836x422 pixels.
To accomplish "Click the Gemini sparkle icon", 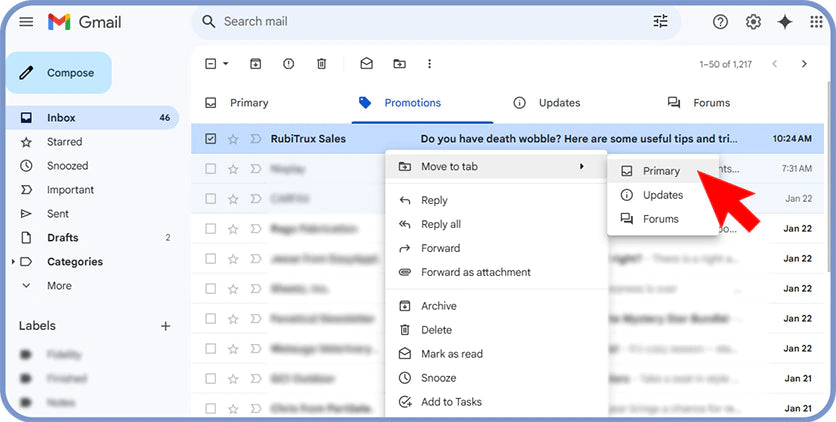I will point(785,22).
